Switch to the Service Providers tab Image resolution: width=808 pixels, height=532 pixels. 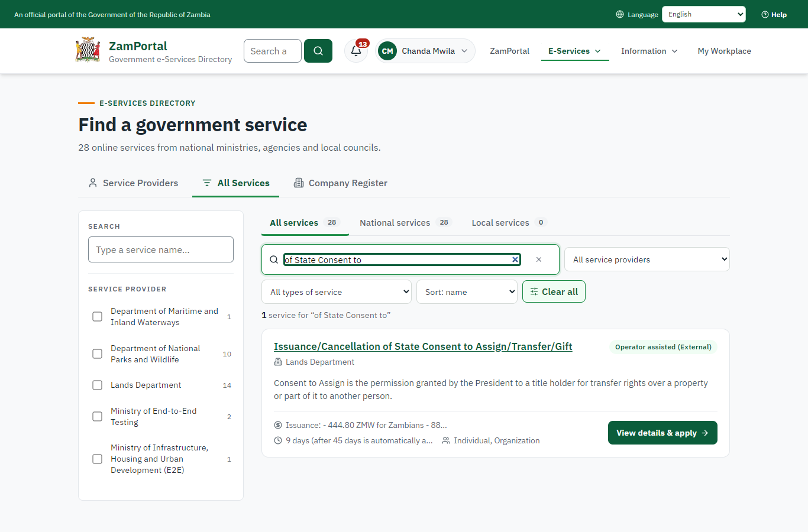[x=134, y=183]
